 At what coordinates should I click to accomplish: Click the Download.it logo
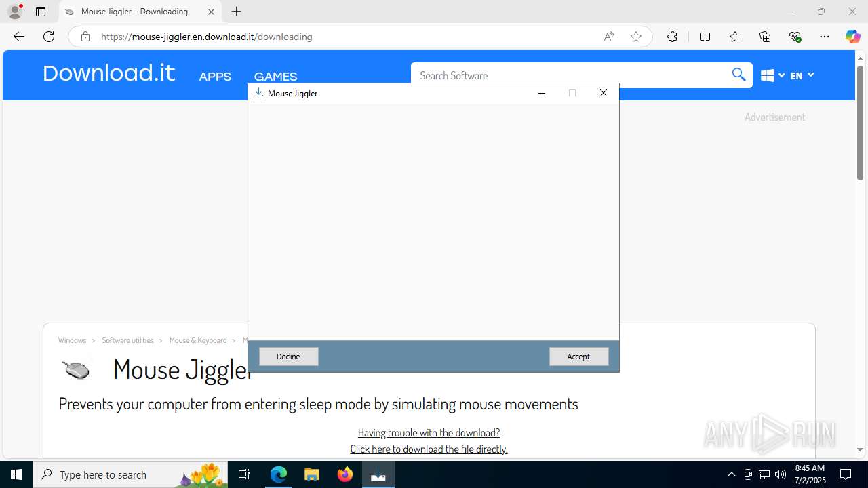[109, 73]
